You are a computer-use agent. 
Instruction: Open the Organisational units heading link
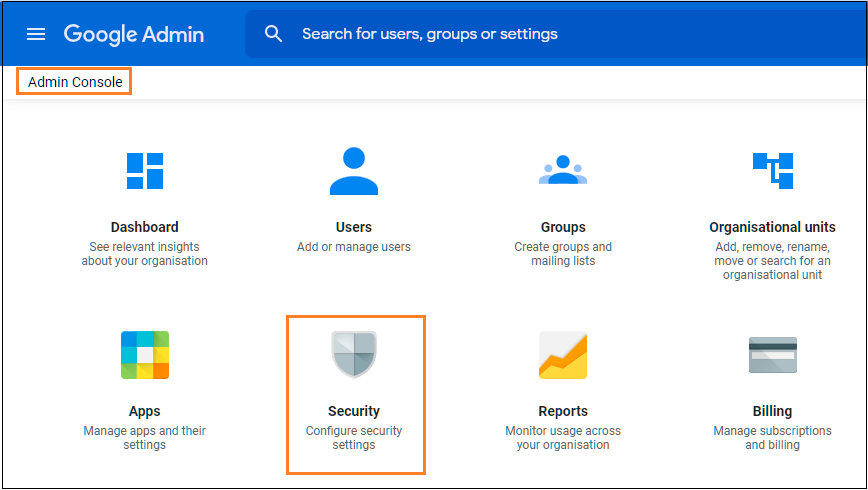tap(772, 227)
